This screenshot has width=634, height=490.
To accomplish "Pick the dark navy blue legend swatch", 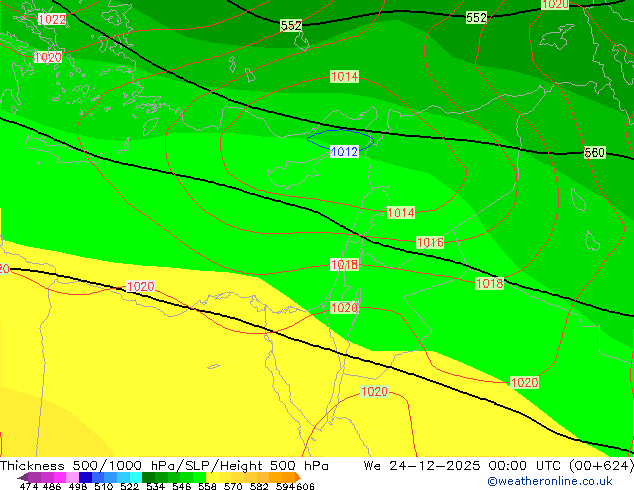I will pos(85,477).
